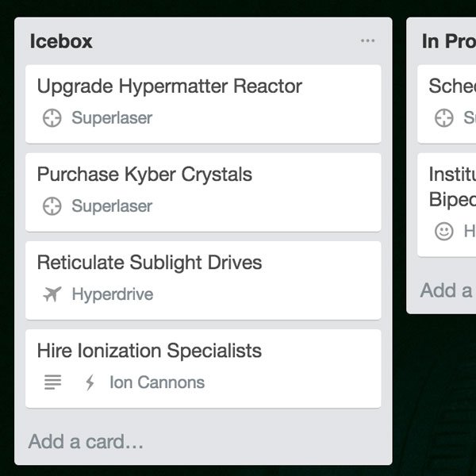This screenshot has width=476, height=476.
Task: Open the Upgrade Hypermatter Reactor card title
Action: [x=169, y=86]
